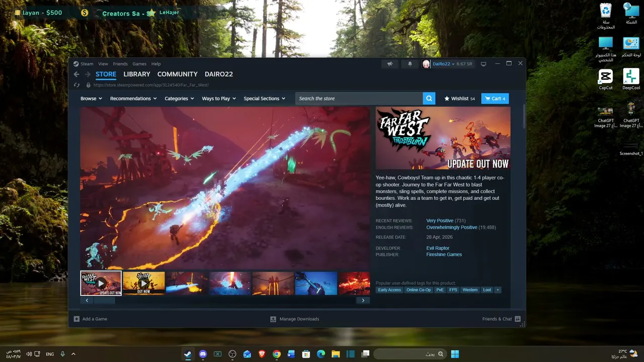Add a tag with the plus button

click(x=498, y=290)
